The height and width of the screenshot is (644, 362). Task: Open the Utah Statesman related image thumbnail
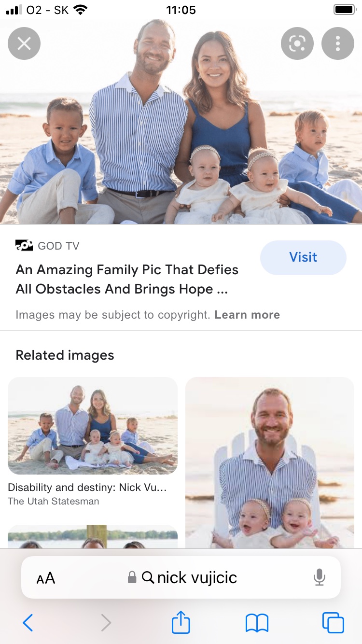[93, 426]
